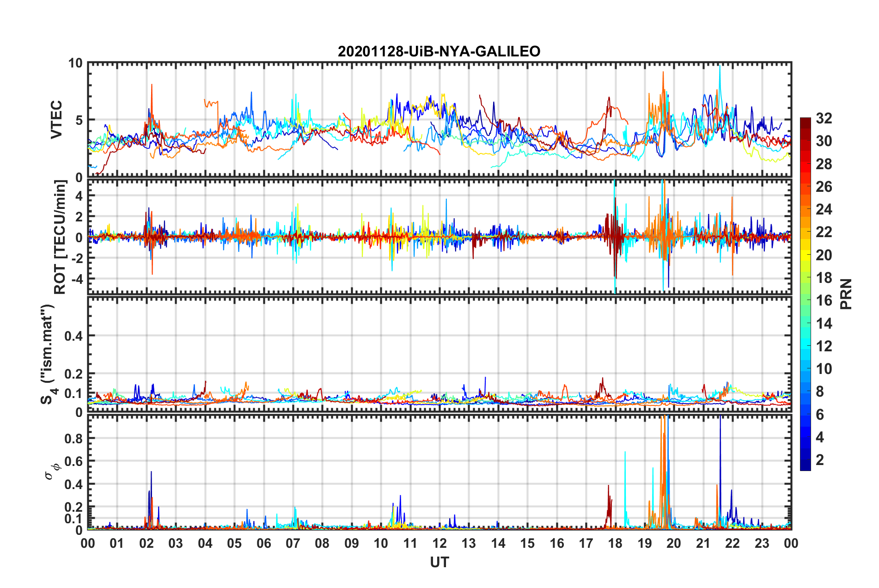Click UT hour tick label 09
Screen dimensions: 879x588
[x=352, y=543]
